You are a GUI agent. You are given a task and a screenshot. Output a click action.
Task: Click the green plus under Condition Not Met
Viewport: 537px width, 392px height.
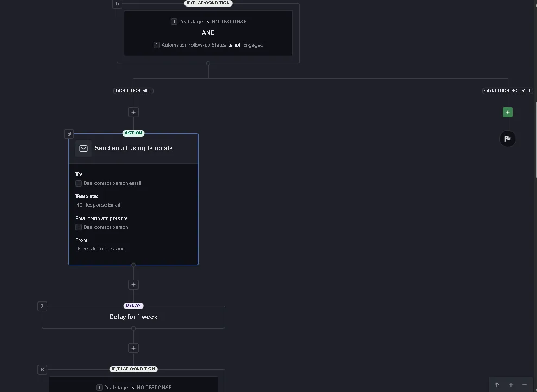click(508, 112)
